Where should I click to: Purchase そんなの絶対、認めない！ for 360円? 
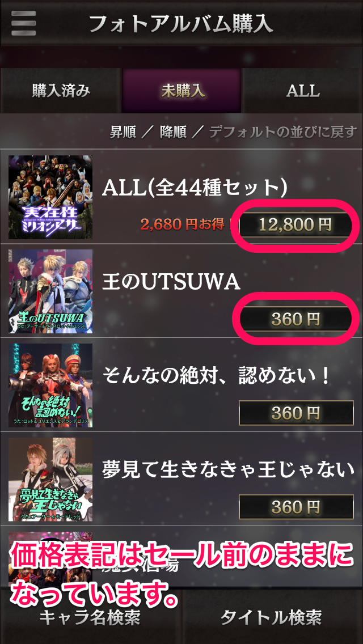click(x=296, y=413)
